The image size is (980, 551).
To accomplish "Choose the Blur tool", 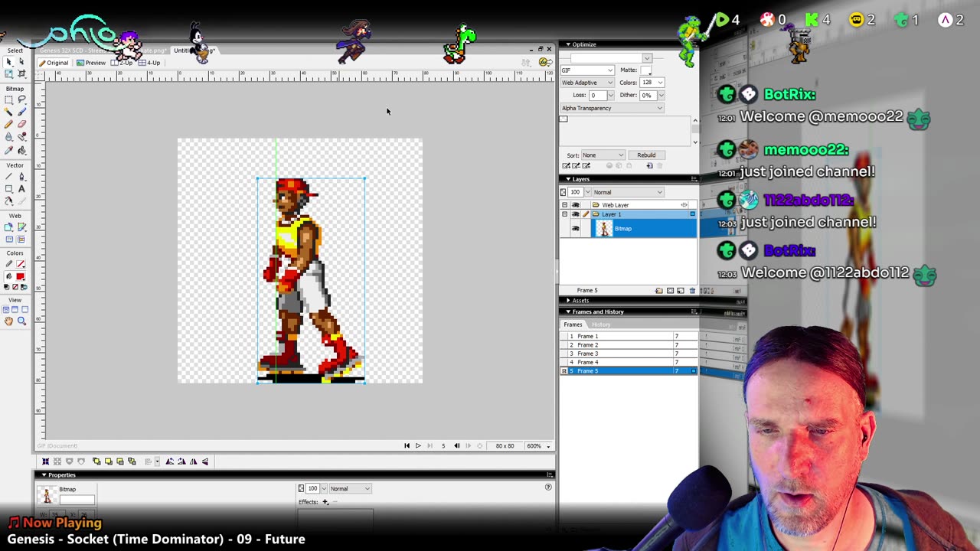I will pos(8,136).
